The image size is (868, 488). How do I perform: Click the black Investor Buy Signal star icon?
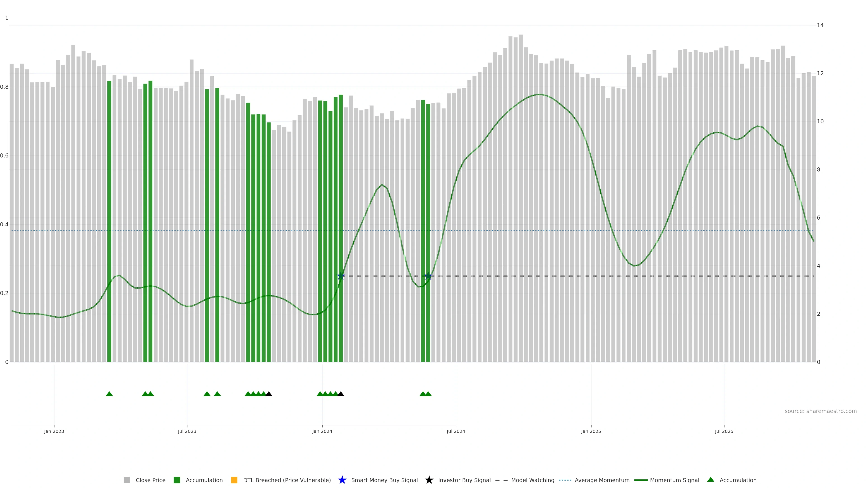[429, 480]
